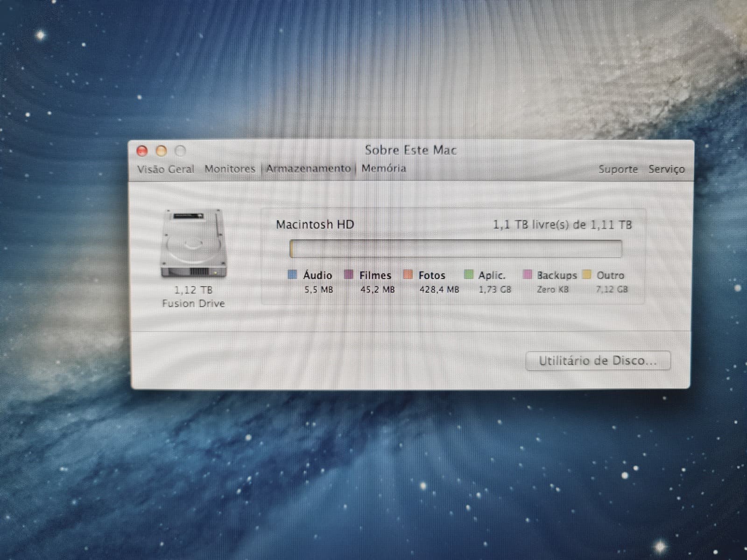Go to the Memória tab

384,168
